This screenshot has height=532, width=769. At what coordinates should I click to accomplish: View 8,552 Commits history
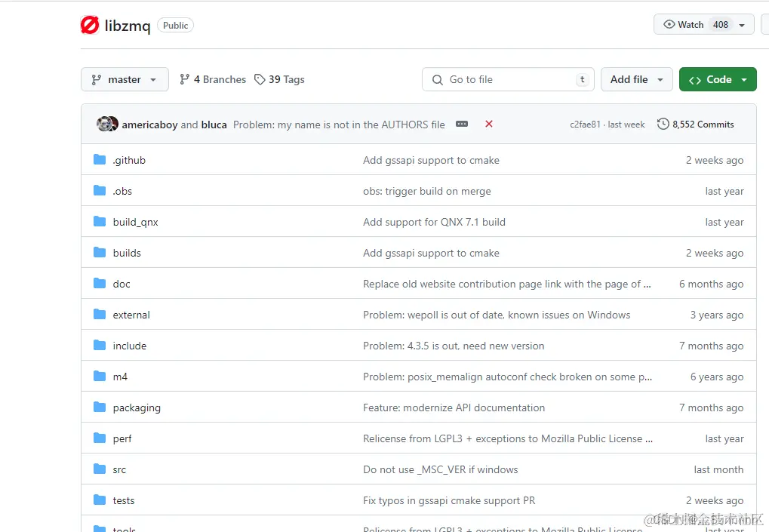point(696,125)
